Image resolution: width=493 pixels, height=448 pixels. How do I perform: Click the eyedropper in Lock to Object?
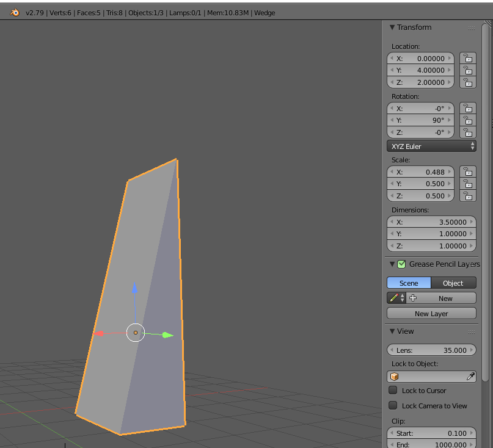[470, 377]
